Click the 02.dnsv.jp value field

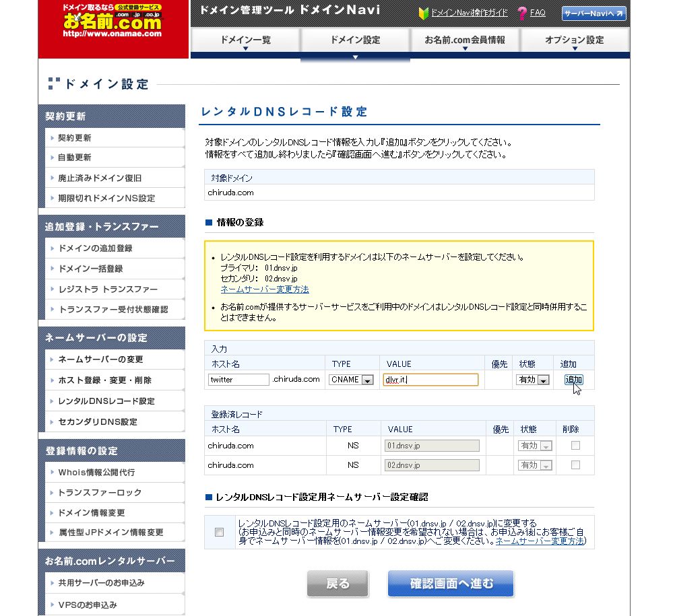coord(432,465)
